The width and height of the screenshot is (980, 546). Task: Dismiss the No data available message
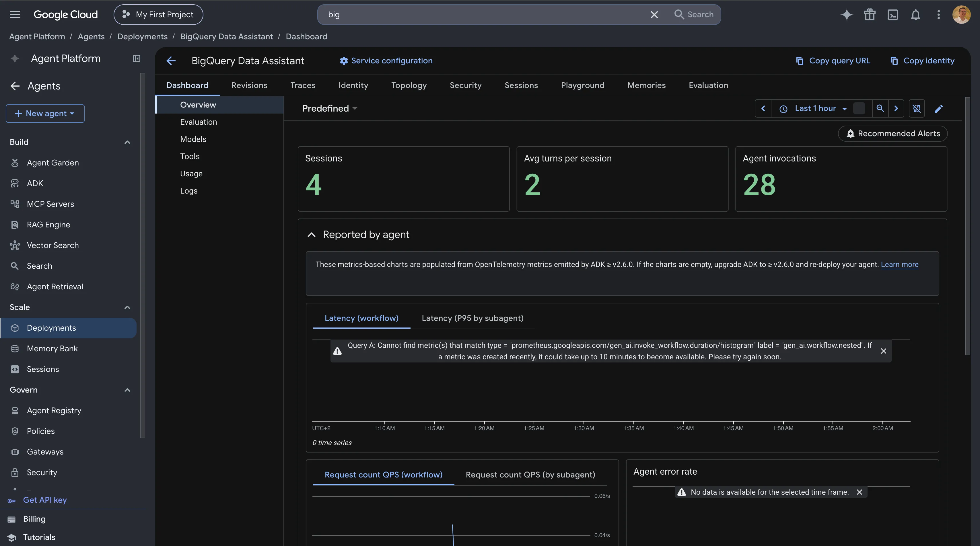click(860, 492)
